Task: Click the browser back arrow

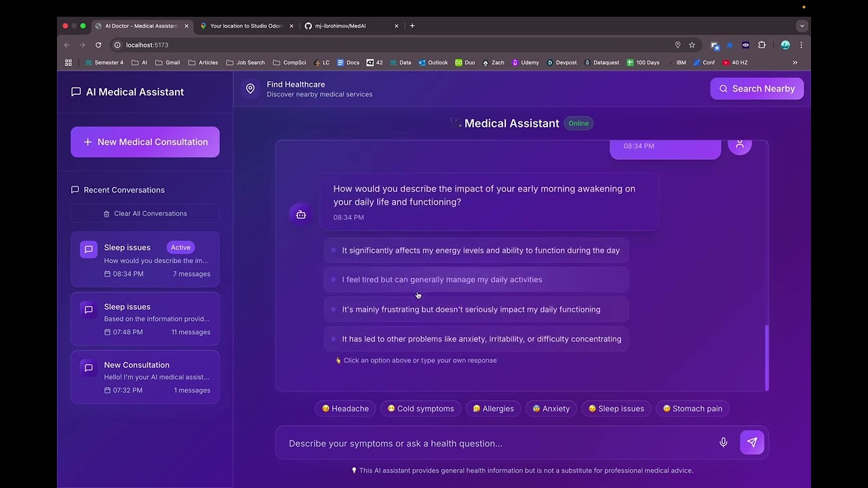Action: tap(66, 45)
